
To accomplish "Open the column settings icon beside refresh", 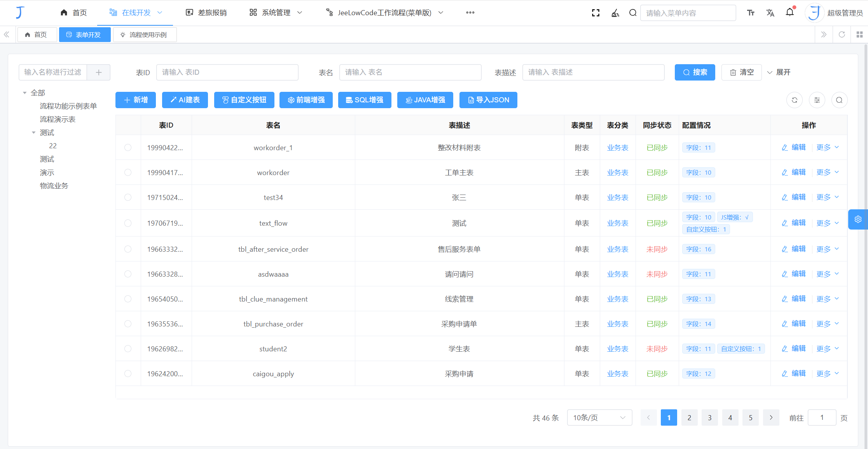I will pos(817,100).
